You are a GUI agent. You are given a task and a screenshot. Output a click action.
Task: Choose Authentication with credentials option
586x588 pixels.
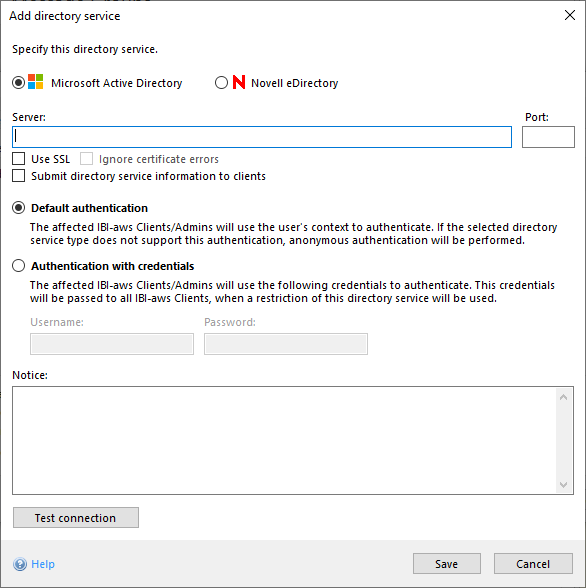[18, 266]
